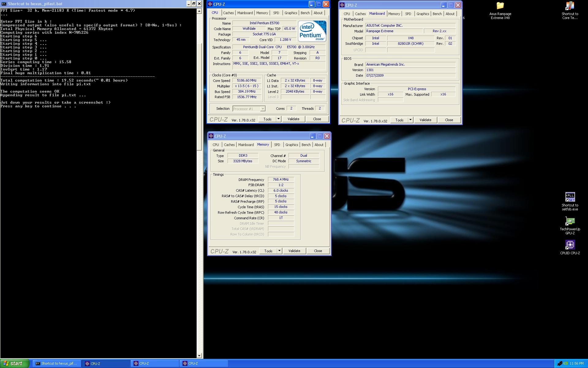The width and height of the screenshot is (588, 368).
Task: Click Close button in mainboard CPU-Z window
Action: (449, 120)
